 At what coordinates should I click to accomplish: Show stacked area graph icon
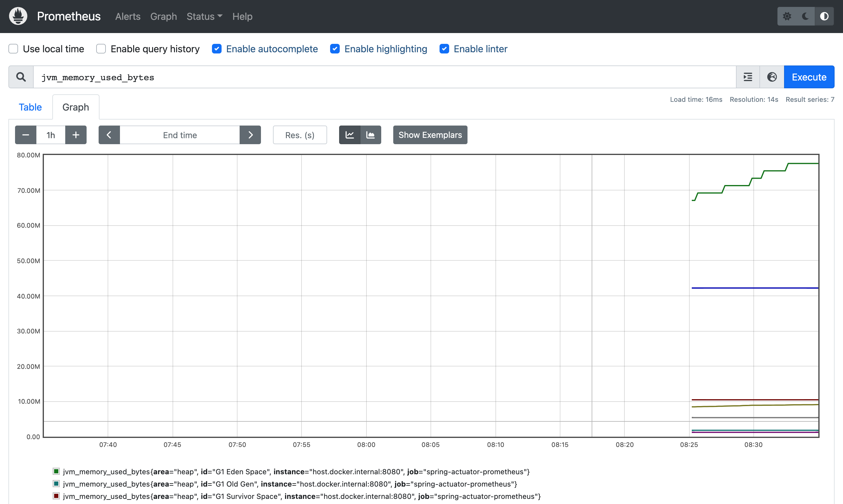370,135
